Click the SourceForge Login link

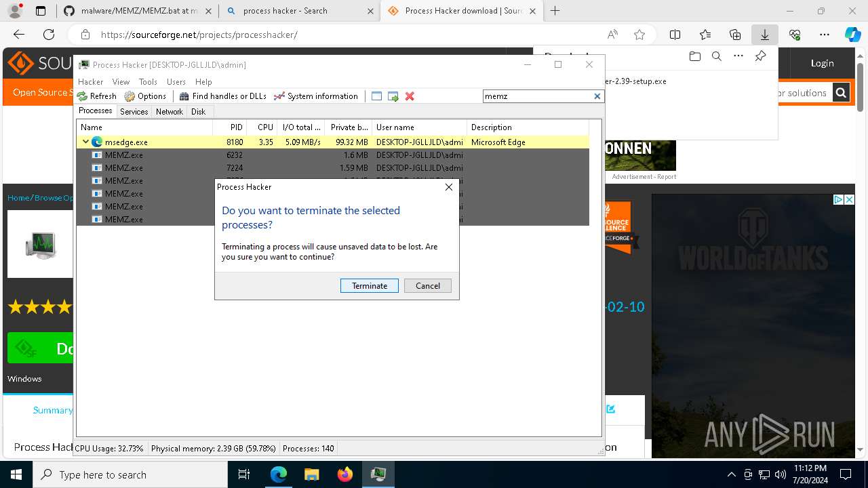point(822,63)
